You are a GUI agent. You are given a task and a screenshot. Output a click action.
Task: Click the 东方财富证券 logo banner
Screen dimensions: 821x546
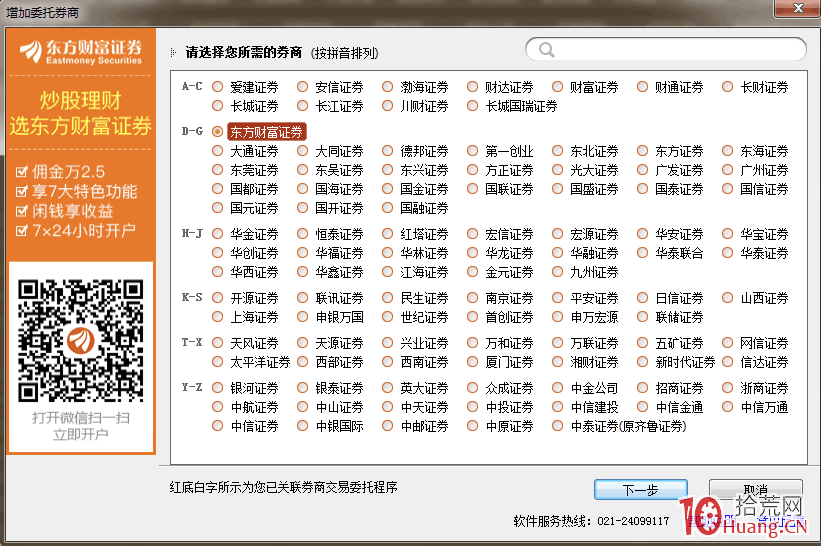[81, 52]
